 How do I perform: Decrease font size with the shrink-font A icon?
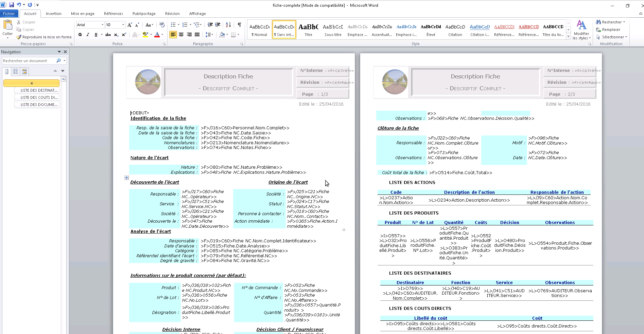click(137, 25)
